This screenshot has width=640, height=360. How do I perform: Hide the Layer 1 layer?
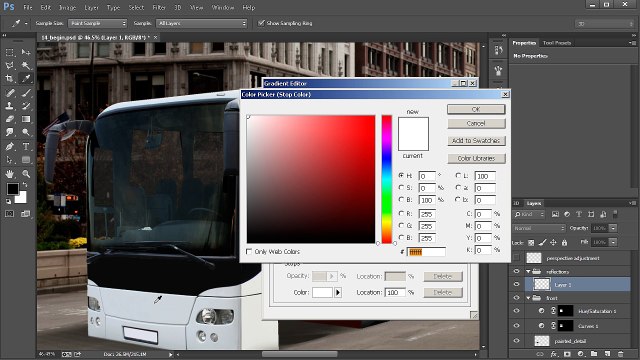click(516, 284)
